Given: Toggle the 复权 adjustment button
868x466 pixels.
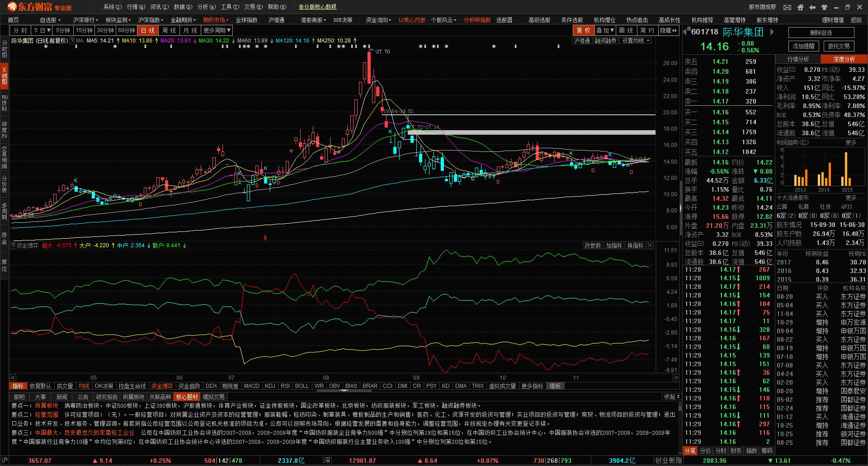Looking at the screenshot, I should [583, 30].
